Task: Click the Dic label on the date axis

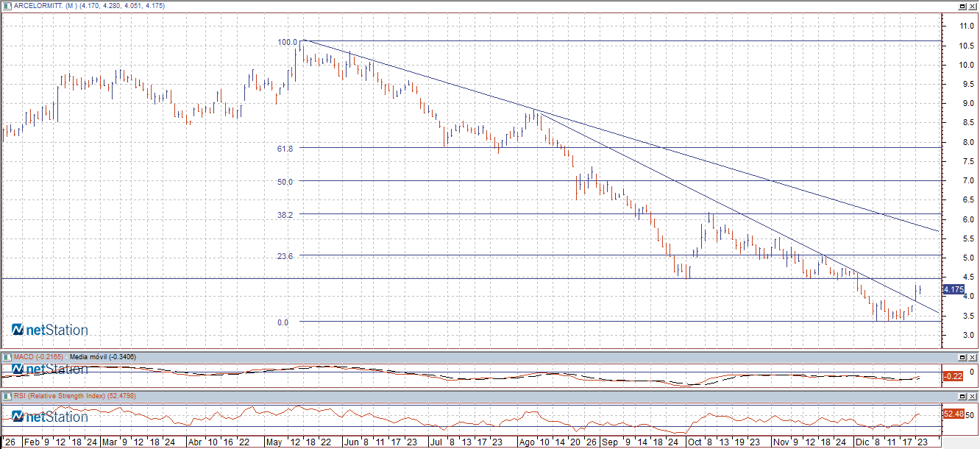Action: [862, 443]
